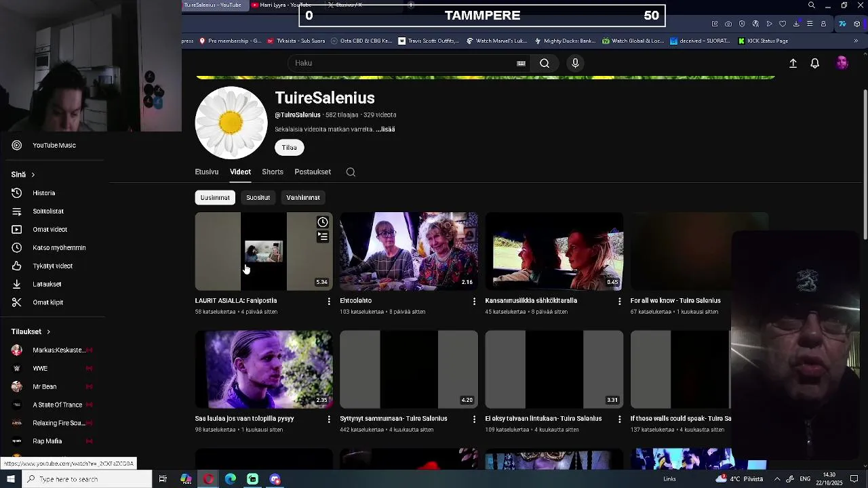Show hidden system tray icons
868x488 pixels.
coord(777,479)
